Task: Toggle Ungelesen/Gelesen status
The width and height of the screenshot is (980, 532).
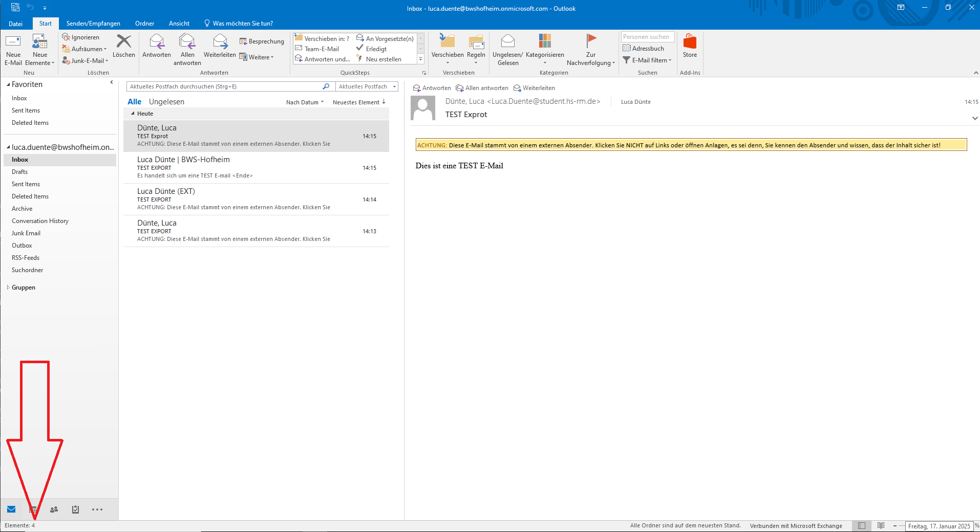Action: tap(508, 50)
